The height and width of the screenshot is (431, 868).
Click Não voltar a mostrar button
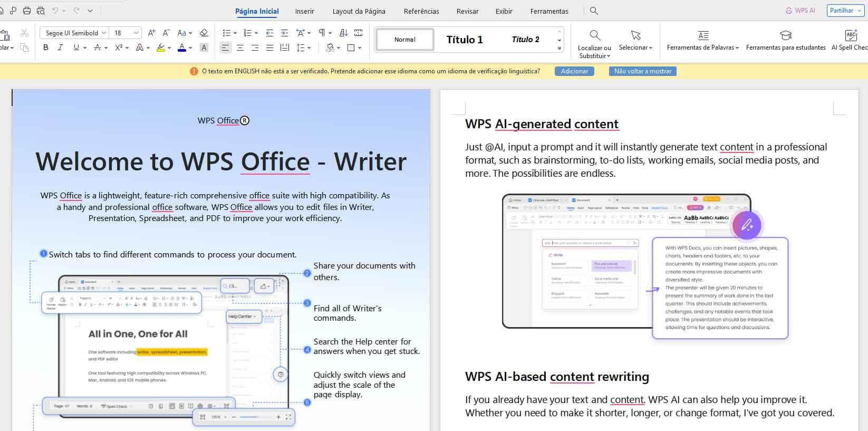point(642,71)
